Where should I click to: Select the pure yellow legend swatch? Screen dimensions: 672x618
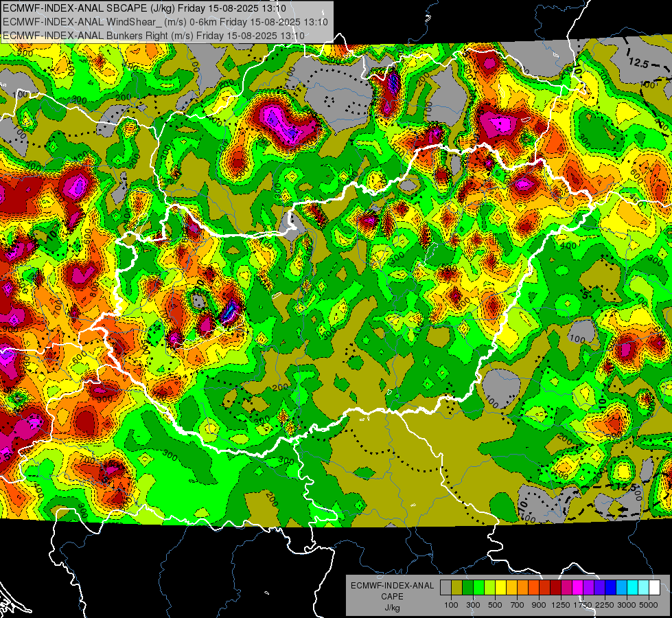(500, 588)
